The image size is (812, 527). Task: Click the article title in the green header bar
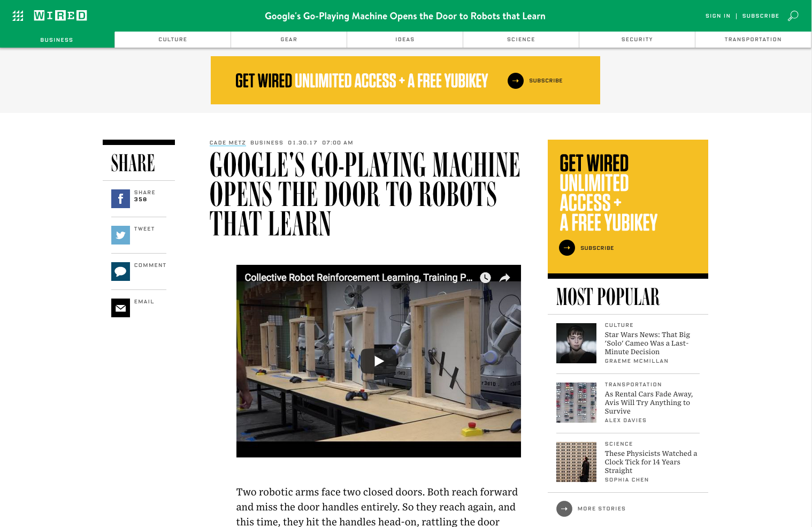pos(405,16)
